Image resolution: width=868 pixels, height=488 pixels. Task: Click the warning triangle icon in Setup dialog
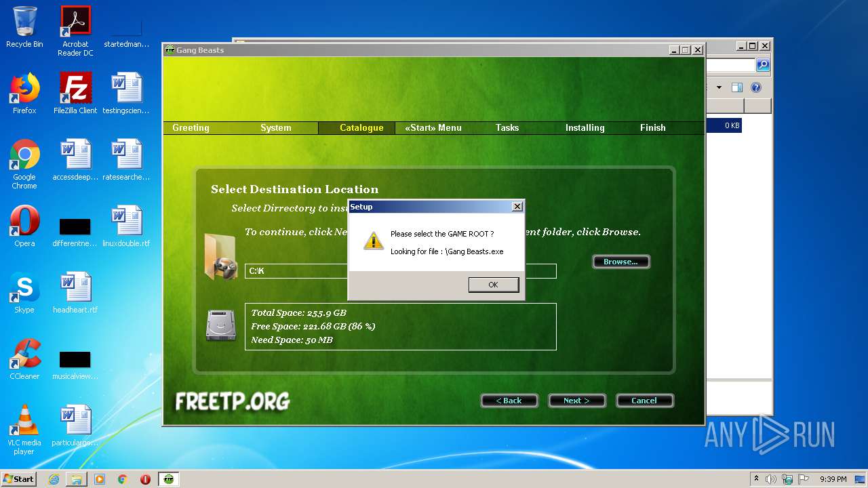pyautogui.click(x=374, y=241)
